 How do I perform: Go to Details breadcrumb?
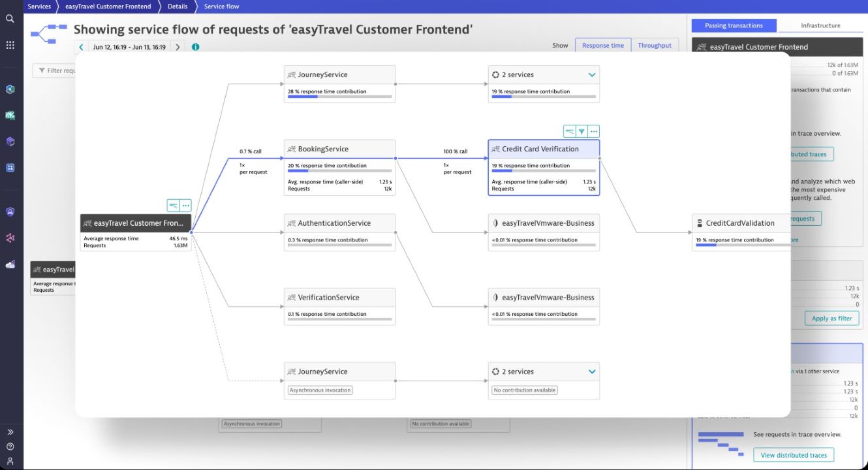(178, 7)
